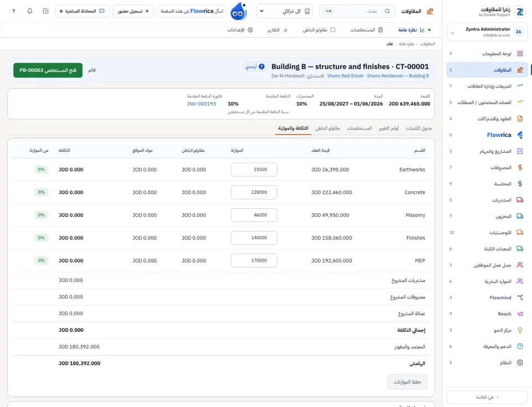Toggle تسجيل حضور attendance check-in

click(x=133, y=11)
